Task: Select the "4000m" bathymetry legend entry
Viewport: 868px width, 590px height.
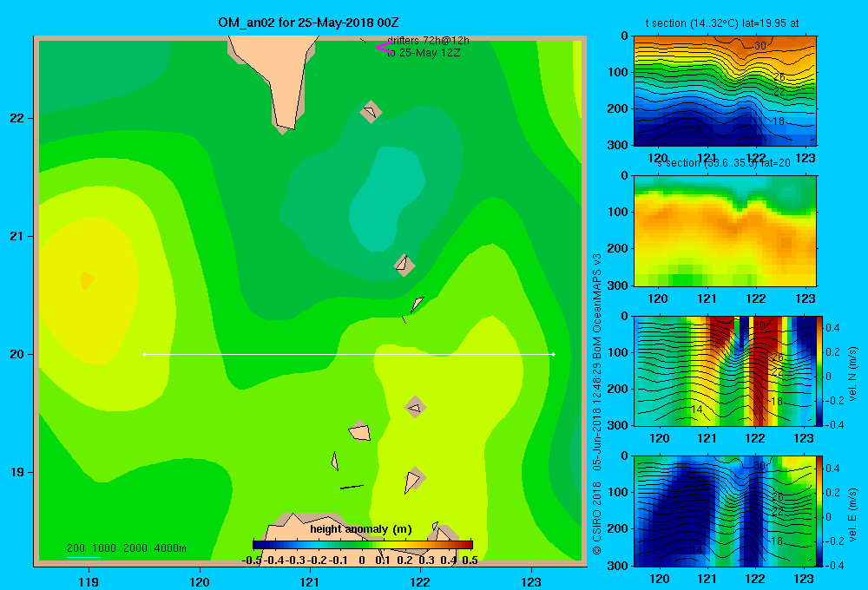Action: pyautogui.click(x=170, y=548)
